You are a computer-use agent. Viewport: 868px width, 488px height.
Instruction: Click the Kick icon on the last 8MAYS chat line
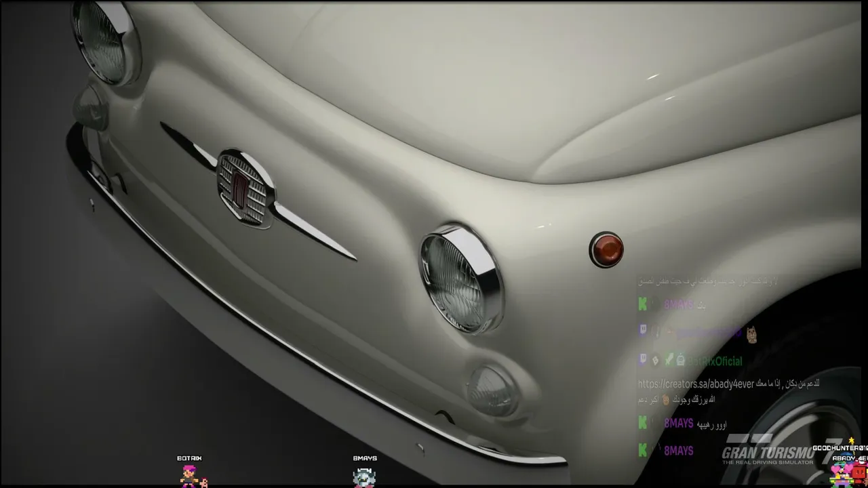[642, 450]
